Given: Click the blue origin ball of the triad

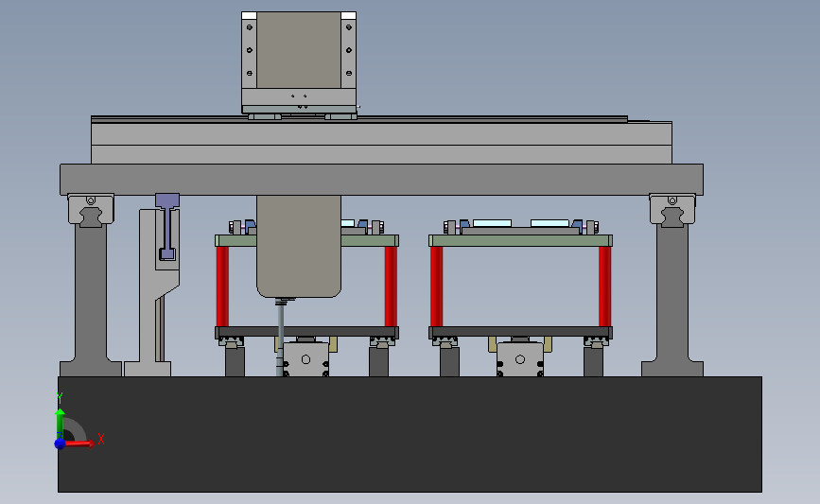Looking at the screenshot, I should pyautogui.click(x=60, y=443).
